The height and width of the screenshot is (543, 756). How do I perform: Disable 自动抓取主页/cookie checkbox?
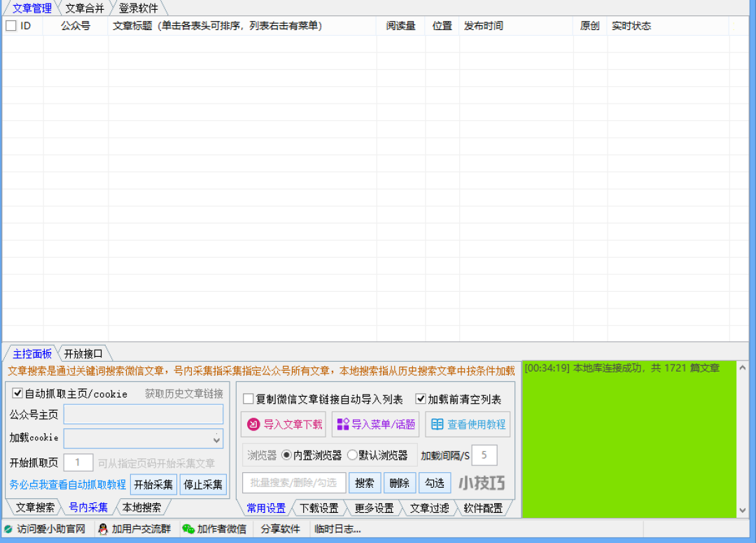(18, 394)
